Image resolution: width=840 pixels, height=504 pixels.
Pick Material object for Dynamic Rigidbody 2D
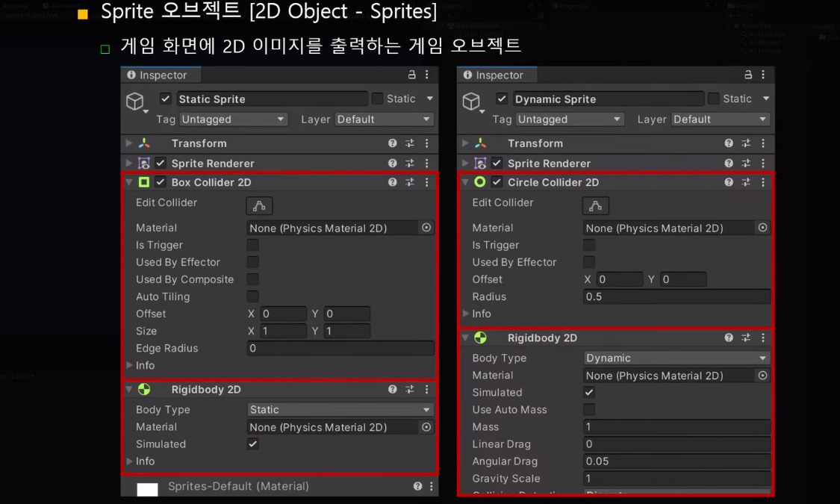click(x=762, y=376)
